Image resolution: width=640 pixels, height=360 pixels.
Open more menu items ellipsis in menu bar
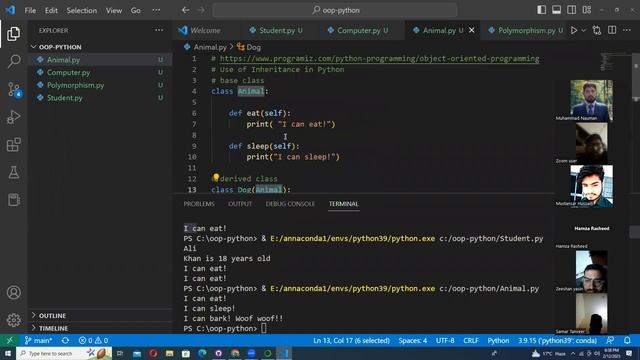pos(156,10)
